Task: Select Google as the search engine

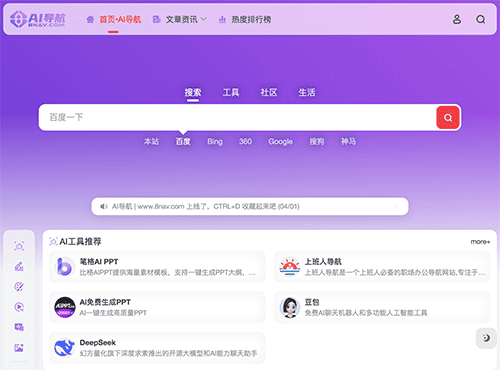Action: (281, 142)
